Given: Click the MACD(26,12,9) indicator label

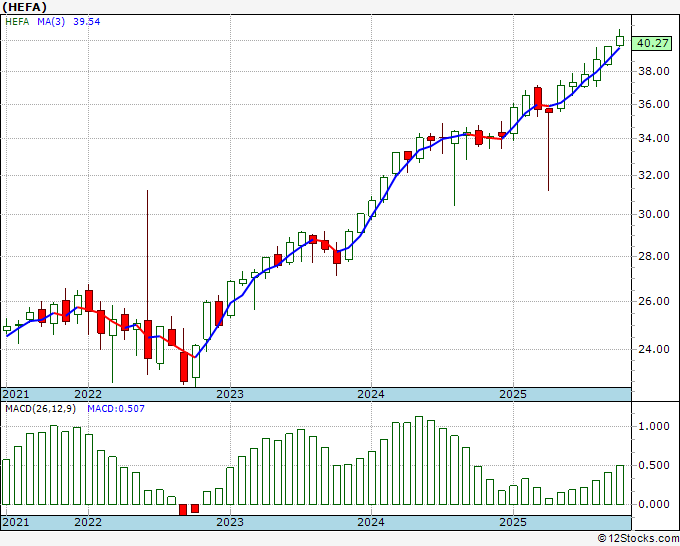Looking at the screenshot, I should coord(40,409).
